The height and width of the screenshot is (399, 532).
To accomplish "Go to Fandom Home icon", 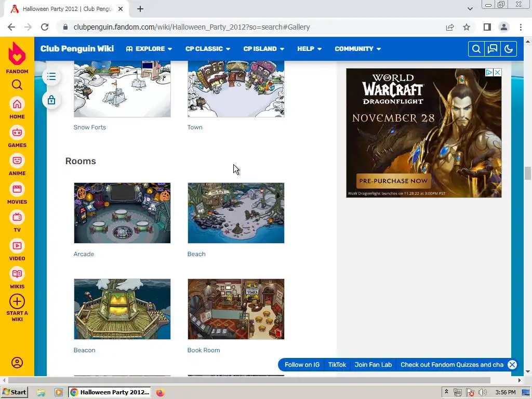I will (x=17, y=104).
